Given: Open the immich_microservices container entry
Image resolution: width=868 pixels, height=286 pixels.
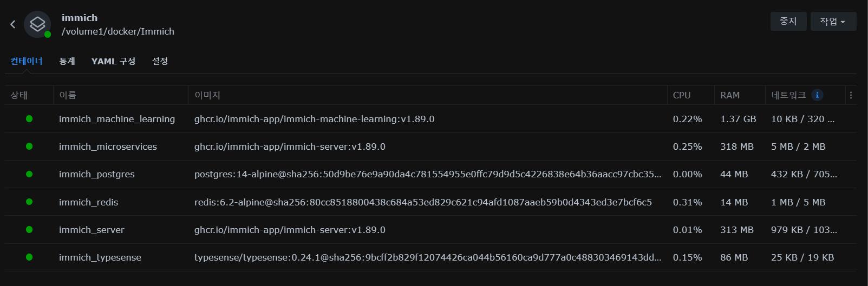Looking at the screenshot, I should (108, 147).
